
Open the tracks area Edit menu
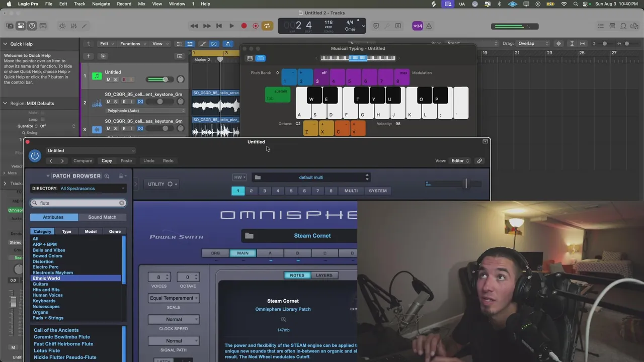pyautogui.click(x=106, y=44)
